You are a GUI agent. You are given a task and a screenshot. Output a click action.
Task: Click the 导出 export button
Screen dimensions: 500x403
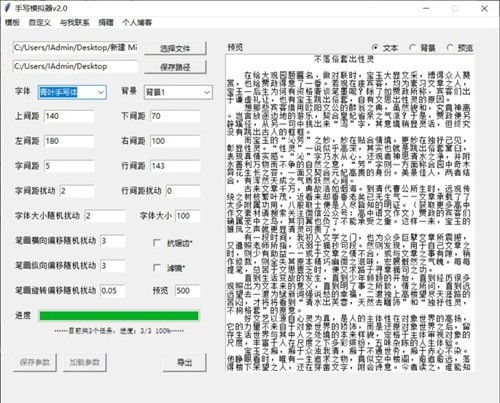point(185,362)
